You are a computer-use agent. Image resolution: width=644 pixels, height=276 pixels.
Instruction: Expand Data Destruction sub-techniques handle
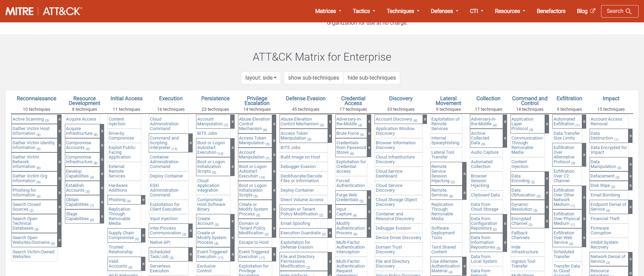(x=630, y=136)
